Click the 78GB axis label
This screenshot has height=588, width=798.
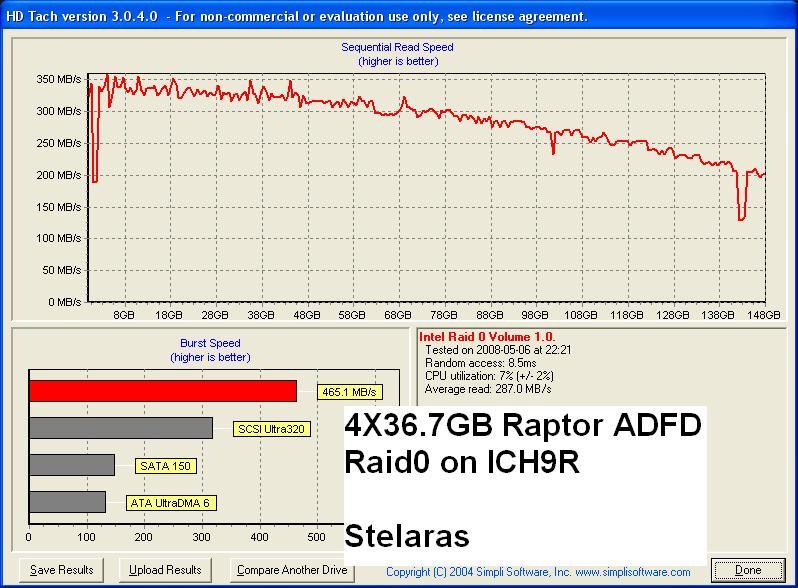(444, 315)
